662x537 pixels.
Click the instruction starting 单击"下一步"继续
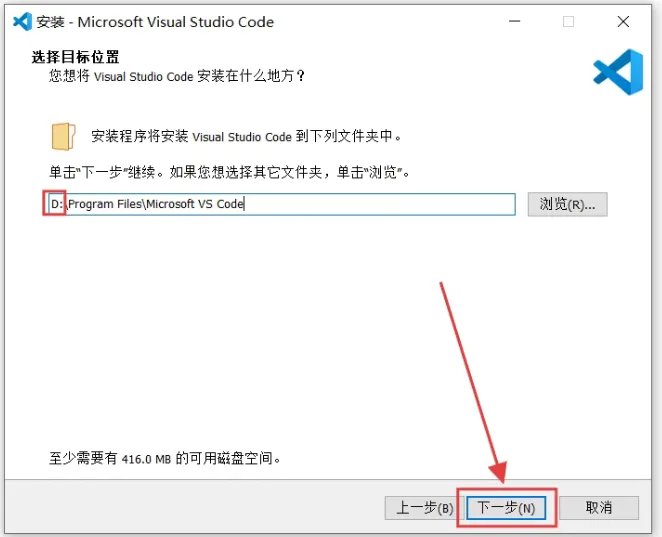click(x=229, y=172)
